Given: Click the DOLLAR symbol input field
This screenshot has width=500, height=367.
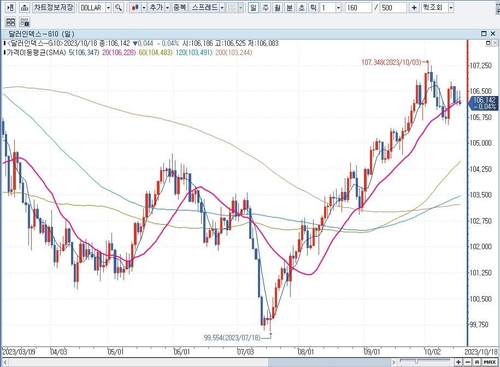Looking at the screenshot, I should (x=92, y=7).
